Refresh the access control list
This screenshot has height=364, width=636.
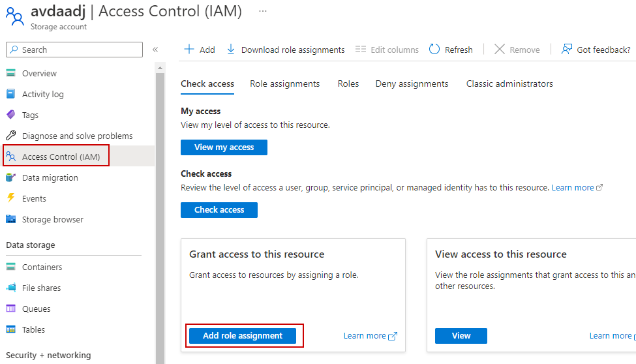tap(451, 50)
